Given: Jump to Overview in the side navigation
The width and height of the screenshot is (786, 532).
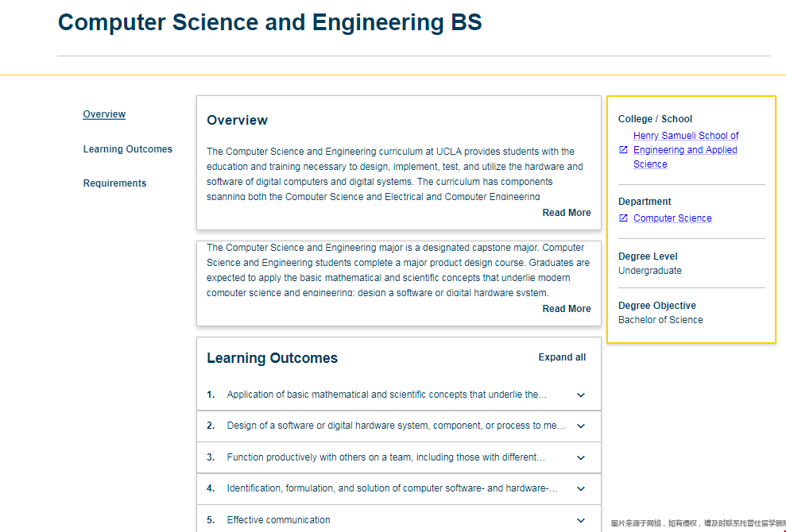Looking at the screenshot, I should point(104,114).
